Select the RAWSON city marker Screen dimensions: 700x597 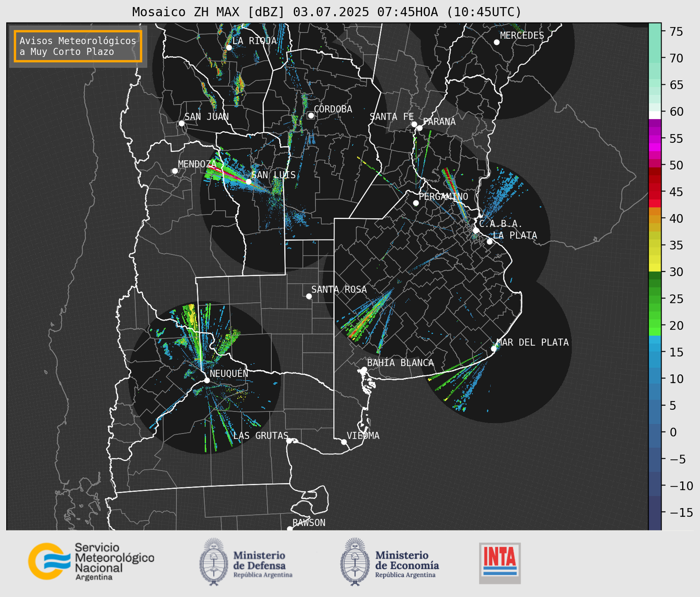click(x=290, y=528)
